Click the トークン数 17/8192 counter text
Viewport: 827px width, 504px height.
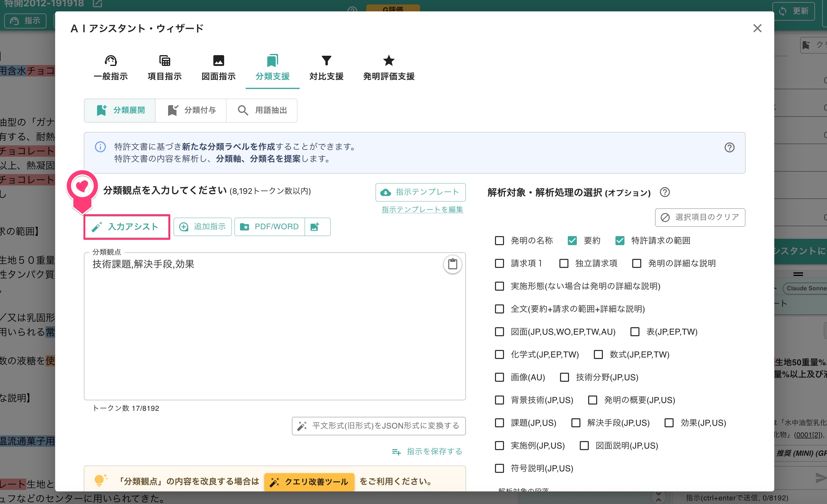(126, 408)
